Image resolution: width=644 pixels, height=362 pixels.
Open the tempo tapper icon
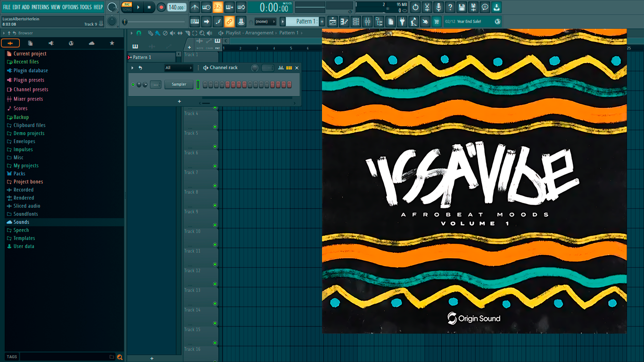(x=413, y=21)
